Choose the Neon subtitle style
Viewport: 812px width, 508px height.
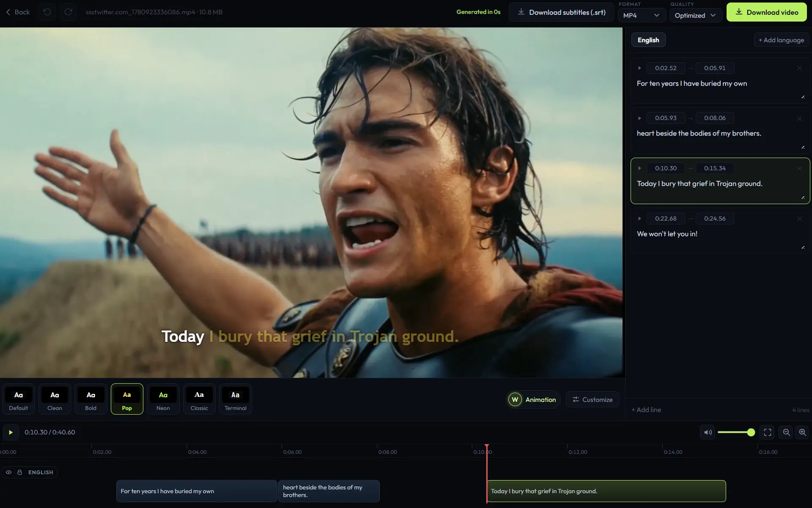pos(163,399)
